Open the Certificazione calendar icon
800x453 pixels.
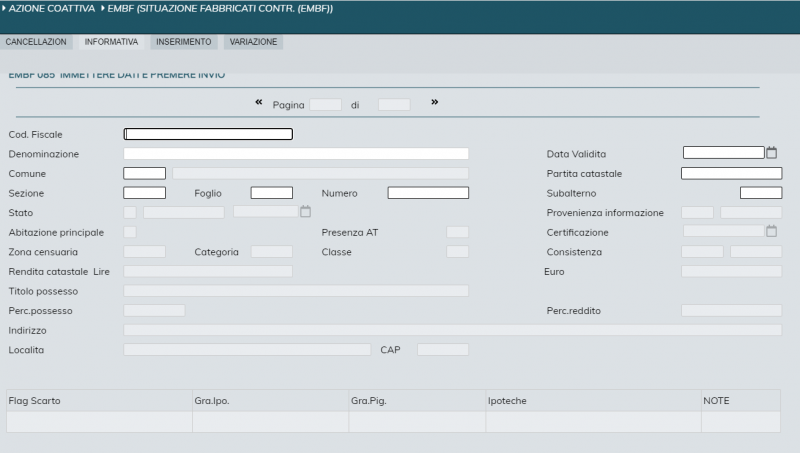771,232
